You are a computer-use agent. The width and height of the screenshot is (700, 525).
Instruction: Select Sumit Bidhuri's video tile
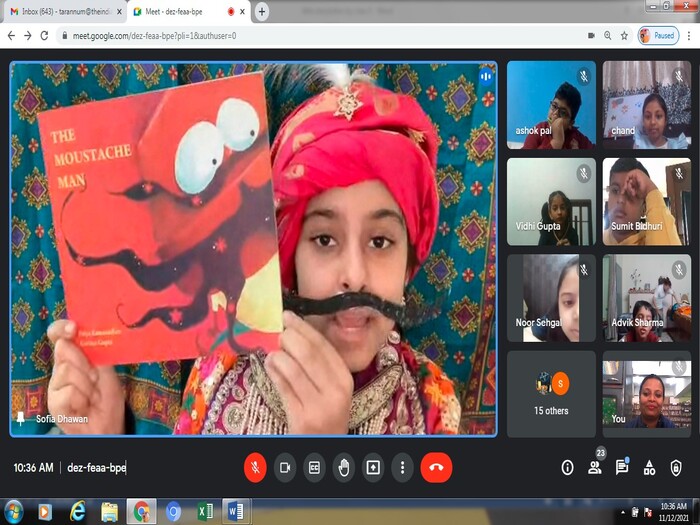(x=647, y=201)
